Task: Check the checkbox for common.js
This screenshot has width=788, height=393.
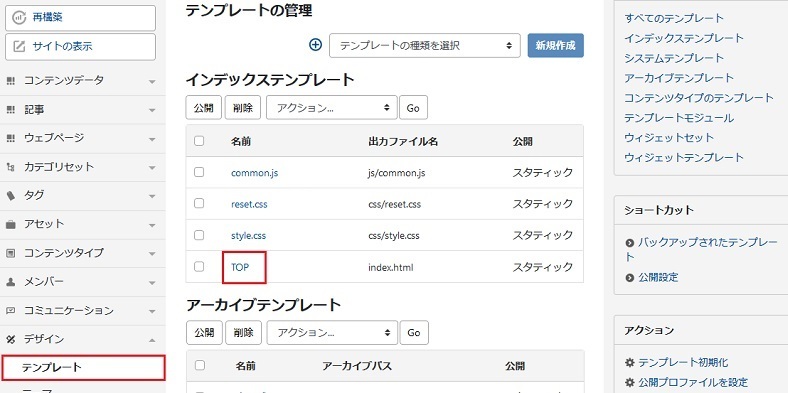Action: coord(199,172)
